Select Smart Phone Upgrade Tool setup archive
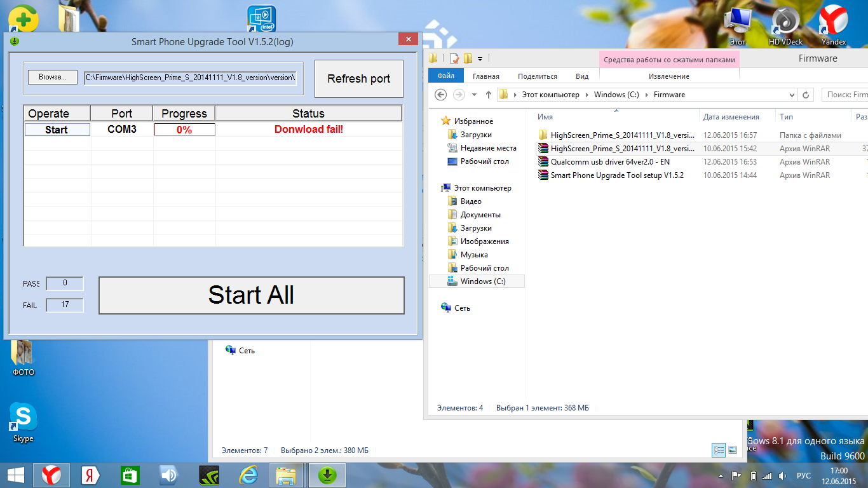This screenshot has height=488, width=868. click(616, 175)
